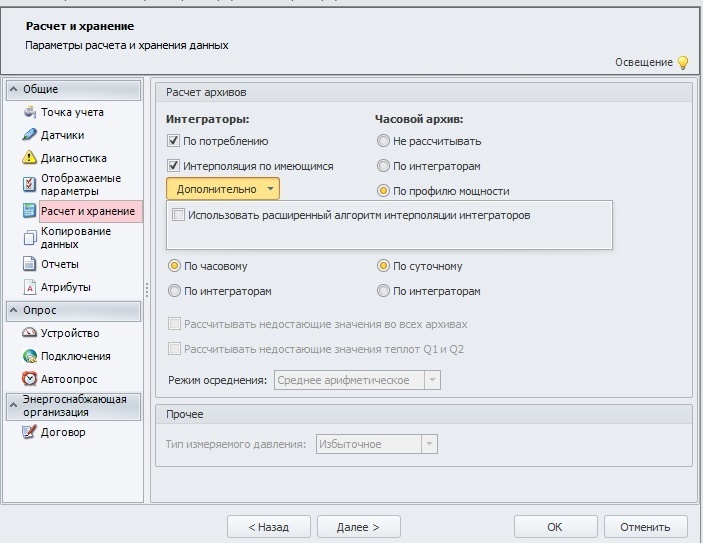Open Атрибуты page
The width and height of the screenshot is (703, 543).
(65, 287)
